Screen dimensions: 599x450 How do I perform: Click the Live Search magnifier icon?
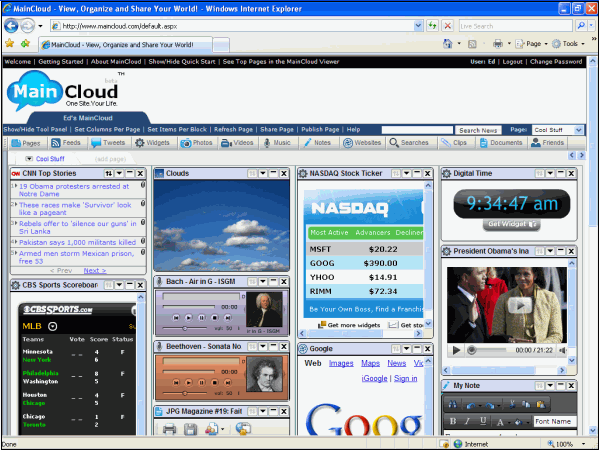click(x=581, y=26)
